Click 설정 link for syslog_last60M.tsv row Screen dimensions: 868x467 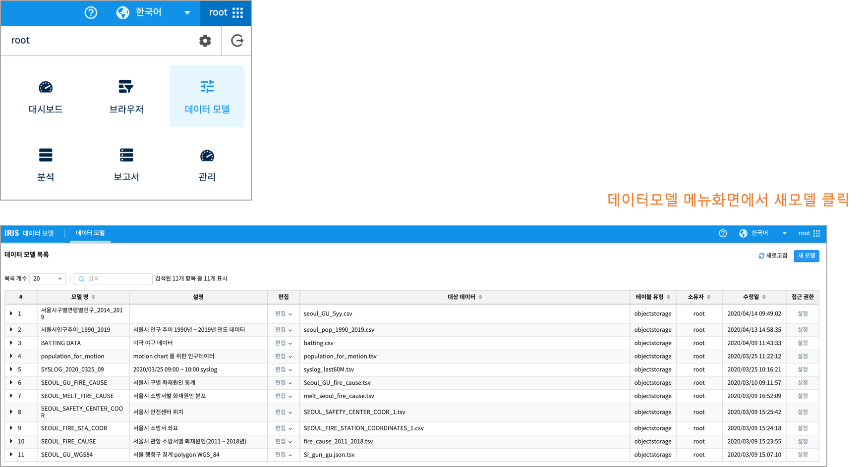click(803, 369)
